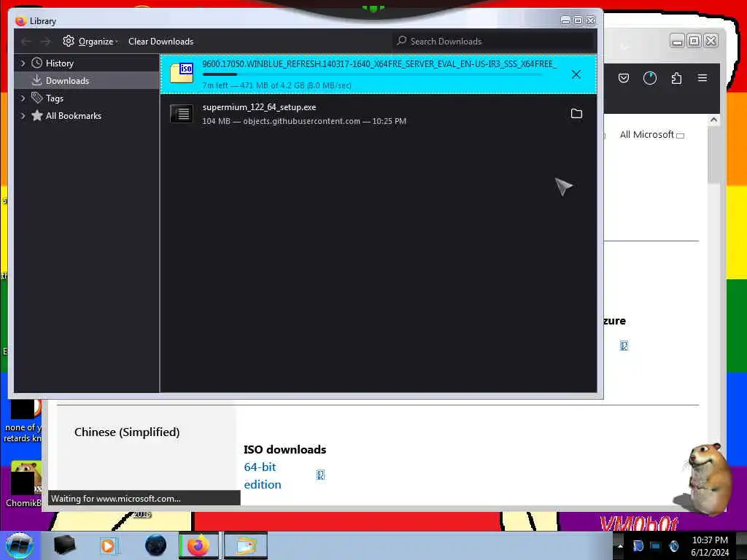Open the media player taskbar icon

[x=108, y=545]
